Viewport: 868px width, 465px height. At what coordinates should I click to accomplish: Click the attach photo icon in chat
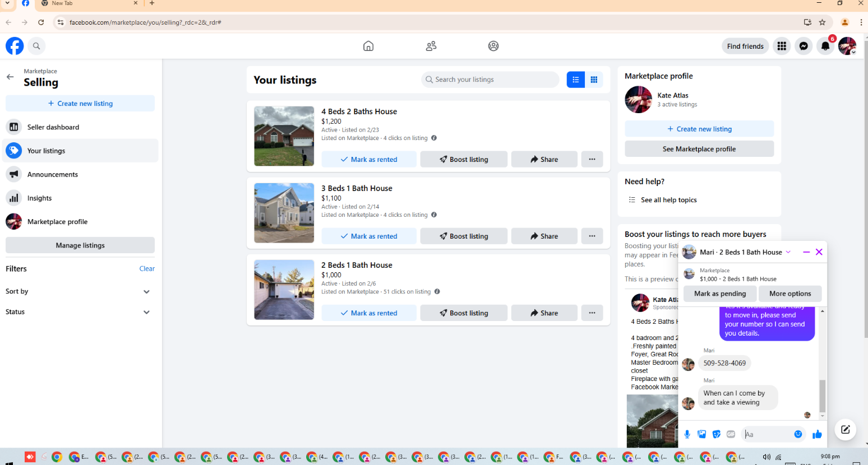702,434
